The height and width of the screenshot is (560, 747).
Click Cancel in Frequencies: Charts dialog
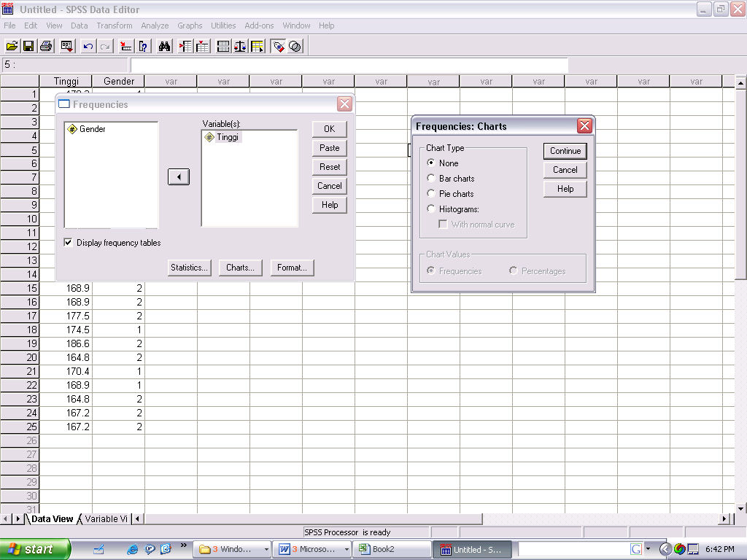point(565,170)
